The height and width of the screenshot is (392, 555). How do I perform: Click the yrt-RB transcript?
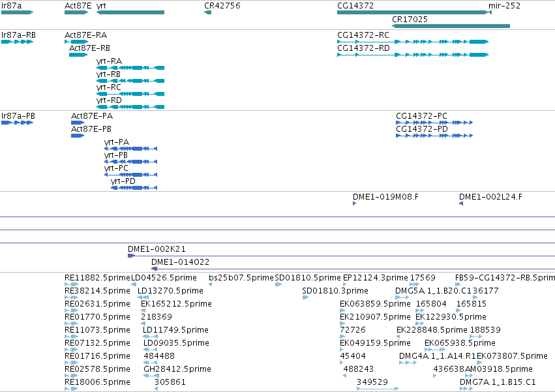point(130,81)
